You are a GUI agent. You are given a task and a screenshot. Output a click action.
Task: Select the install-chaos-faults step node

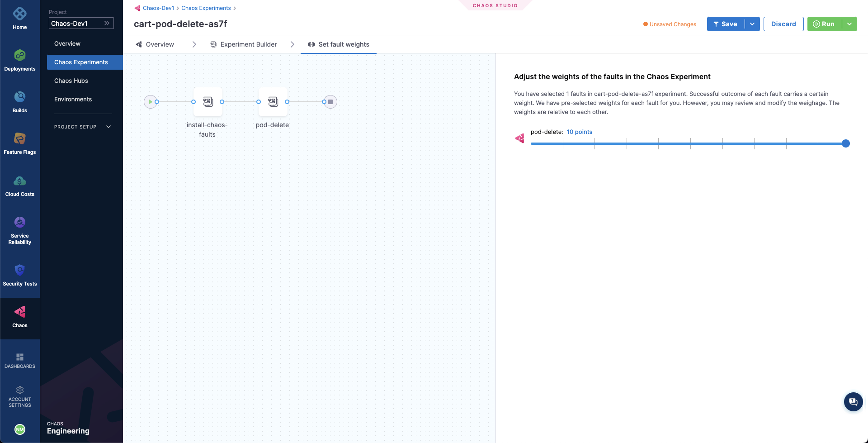(208, 102)
